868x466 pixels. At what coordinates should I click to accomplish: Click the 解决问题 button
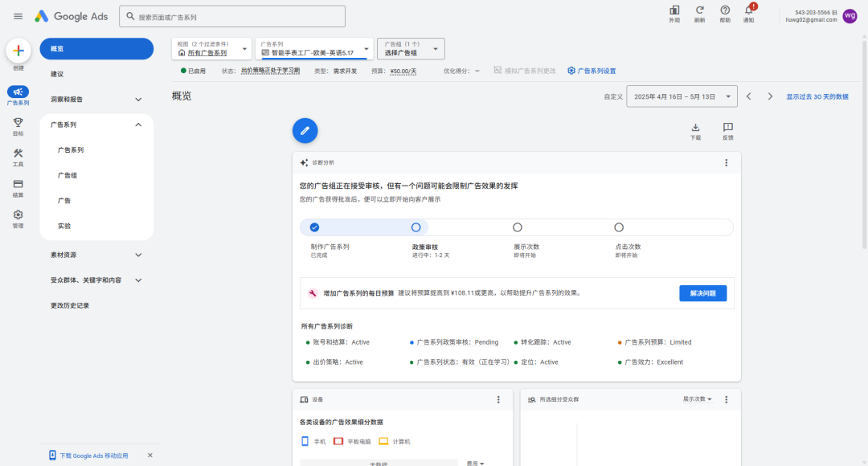(702, 293)
